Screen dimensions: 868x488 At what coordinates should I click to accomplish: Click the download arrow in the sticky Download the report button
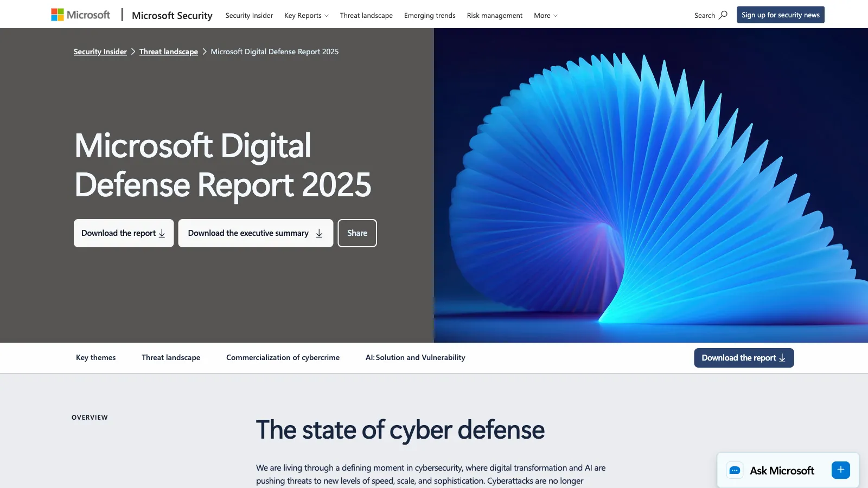pos(782,358)
